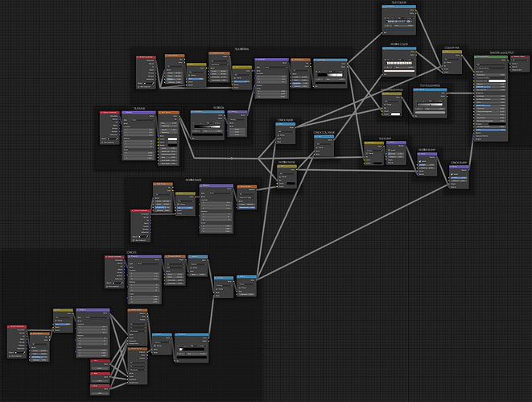Click the Surface socket on Material Output node

(x=510, y=64)
